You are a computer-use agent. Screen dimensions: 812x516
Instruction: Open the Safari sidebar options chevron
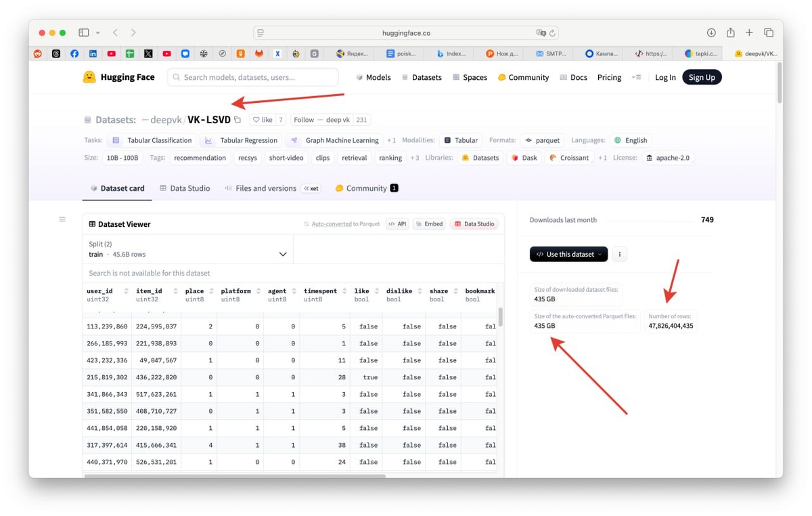pyautogui.click(x=98, y=33)
